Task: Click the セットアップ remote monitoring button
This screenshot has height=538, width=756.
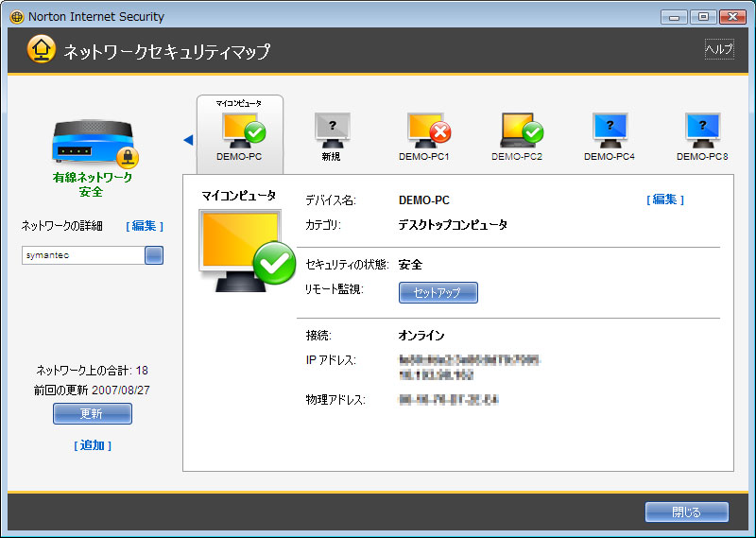Action: tap(438, 292)
